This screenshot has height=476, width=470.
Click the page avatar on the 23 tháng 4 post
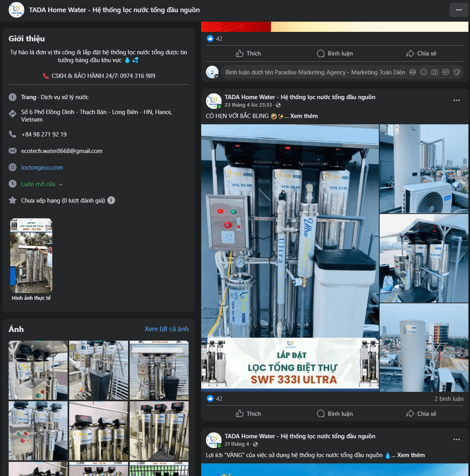point(214,101)
